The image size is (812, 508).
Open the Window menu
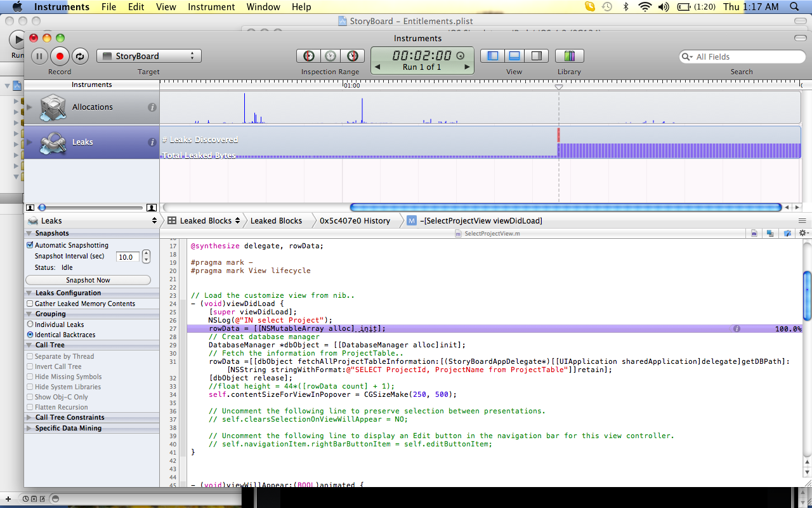[263, 7]
